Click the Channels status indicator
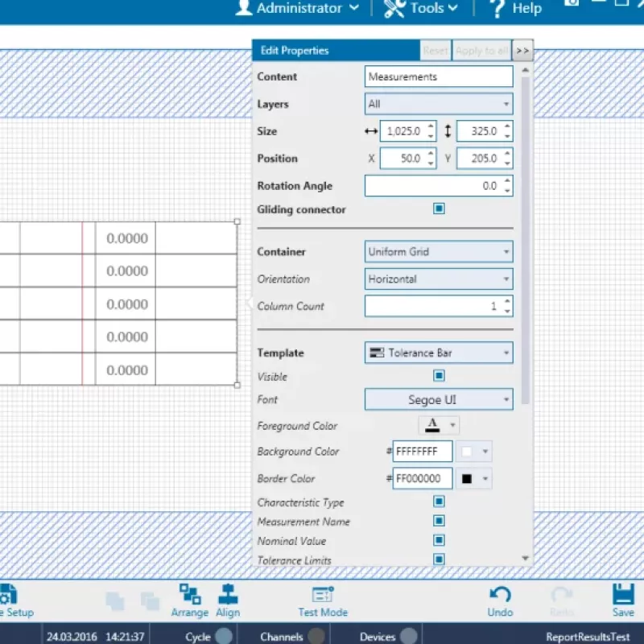The height and width of the screenshot is (644, 644). pos(317,636)
